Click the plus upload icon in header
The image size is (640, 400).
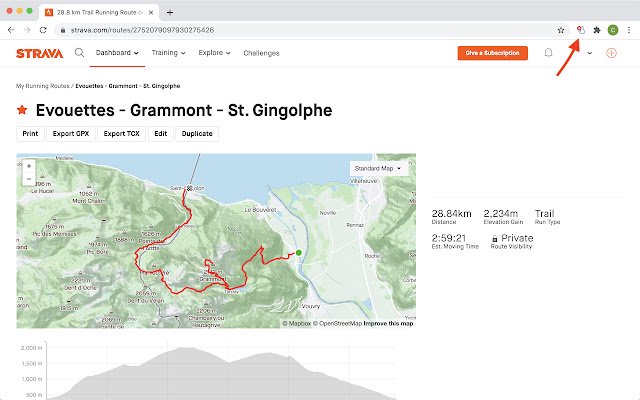click(612, 53)
